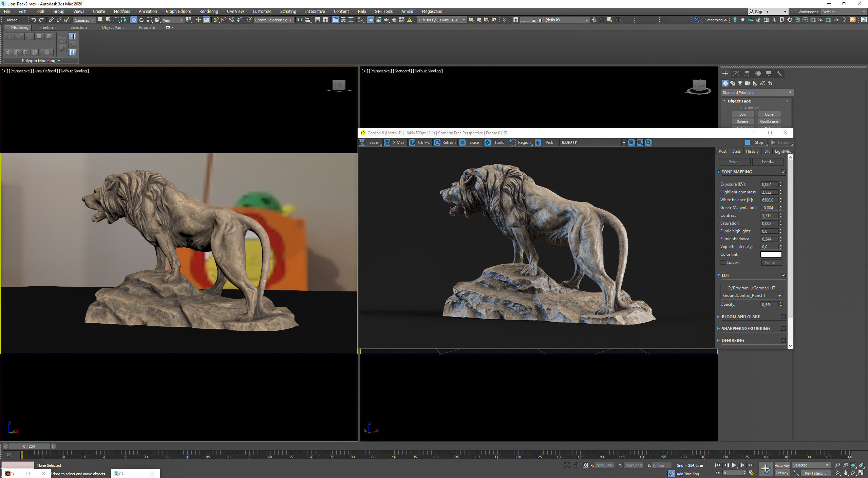868x478 pixels.
Task: Activate the Select and Rotate tool
Action: pos(141,20)
